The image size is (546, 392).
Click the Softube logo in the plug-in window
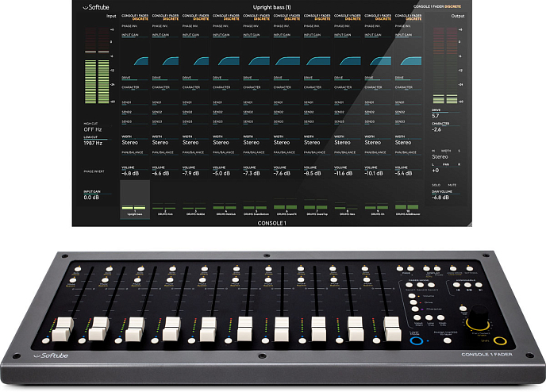(96, 7)
